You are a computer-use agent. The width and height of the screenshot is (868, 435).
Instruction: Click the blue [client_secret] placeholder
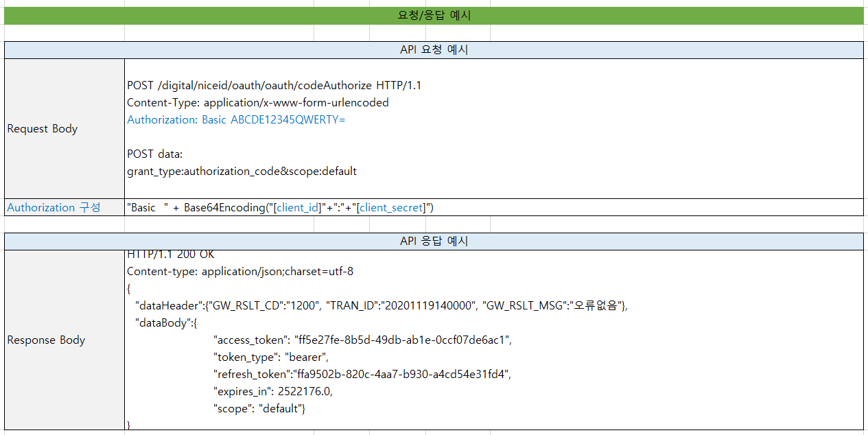click(392, 208)
